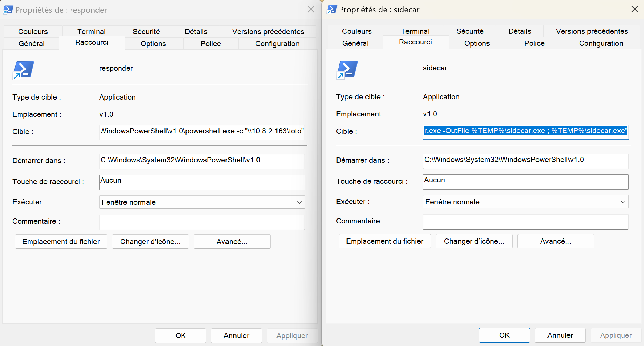Click Annuler in sidecar window
Image resolution: width=644 pixels, height=346 pixels.
[x=560, y=335]
